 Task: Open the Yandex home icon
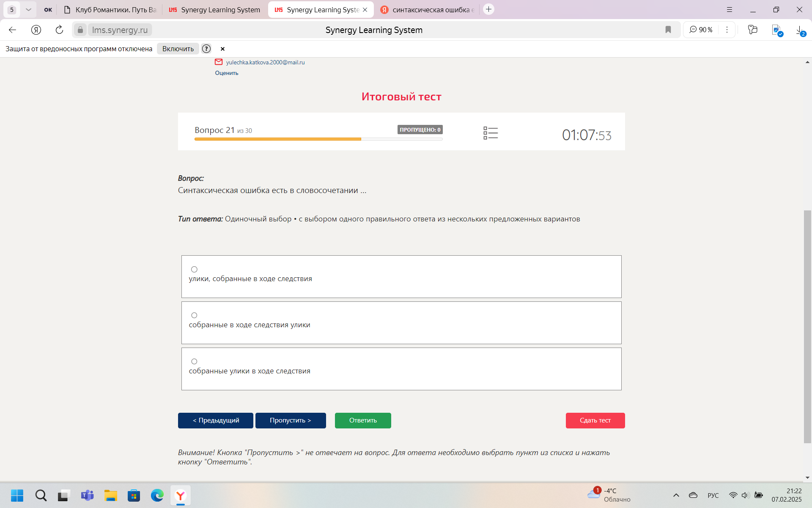coord(36,30)
